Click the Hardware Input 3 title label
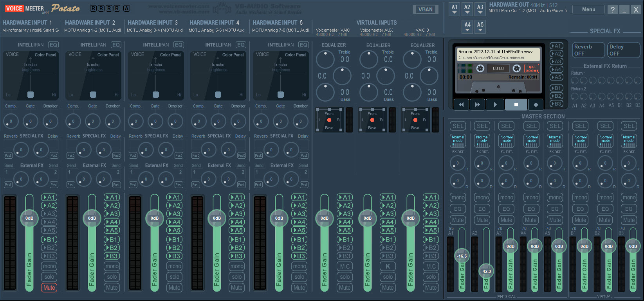This screenshot has width=644, height=301. click(x=153, y=23)
